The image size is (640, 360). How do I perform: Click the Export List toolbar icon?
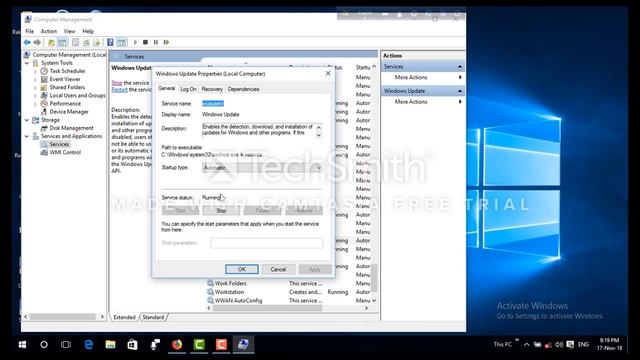97,42
